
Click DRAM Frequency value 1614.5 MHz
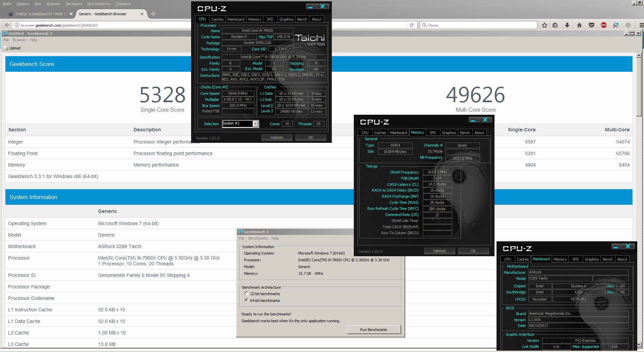pos(437,172)
